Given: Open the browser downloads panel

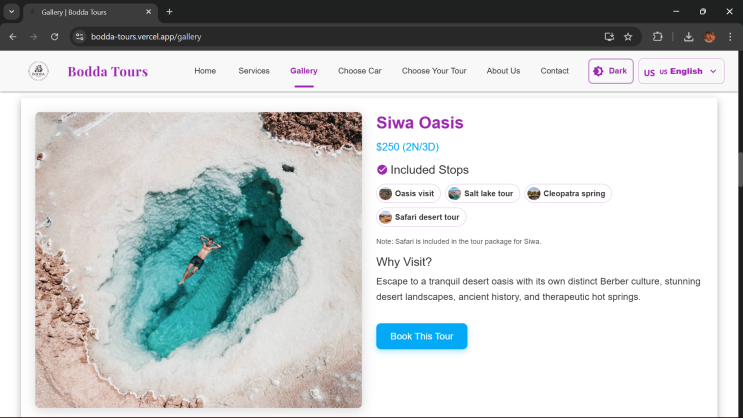Looking at the screenshot, I should (689, 36).
